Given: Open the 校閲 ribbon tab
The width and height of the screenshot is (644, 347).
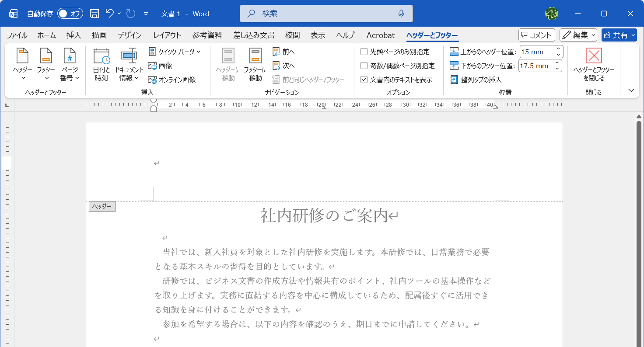Looking at the screenshot, I should pos(292,35).
